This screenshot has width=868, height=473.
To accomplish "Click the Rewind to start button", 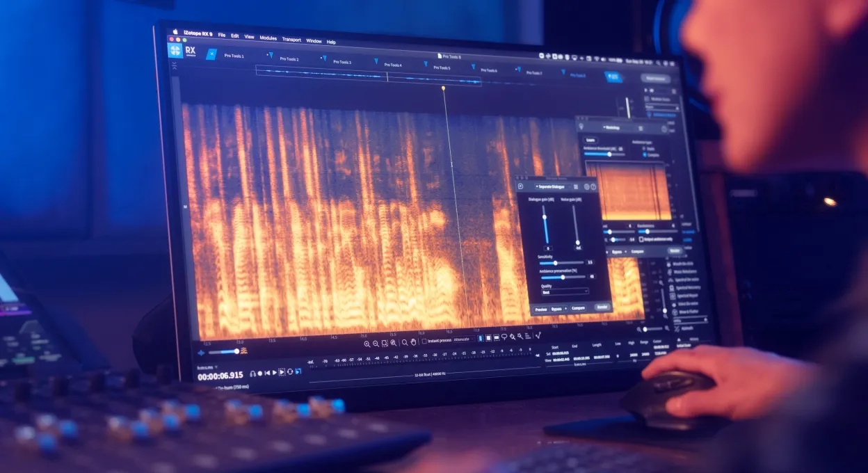I will click(x=267, y=373).
